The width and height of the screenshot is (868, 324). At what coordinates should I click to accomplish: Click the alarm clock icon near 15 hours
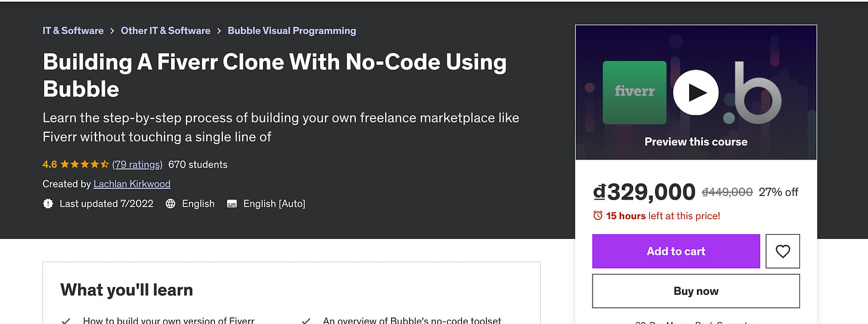pyautogui.click(x=598, y=216)
